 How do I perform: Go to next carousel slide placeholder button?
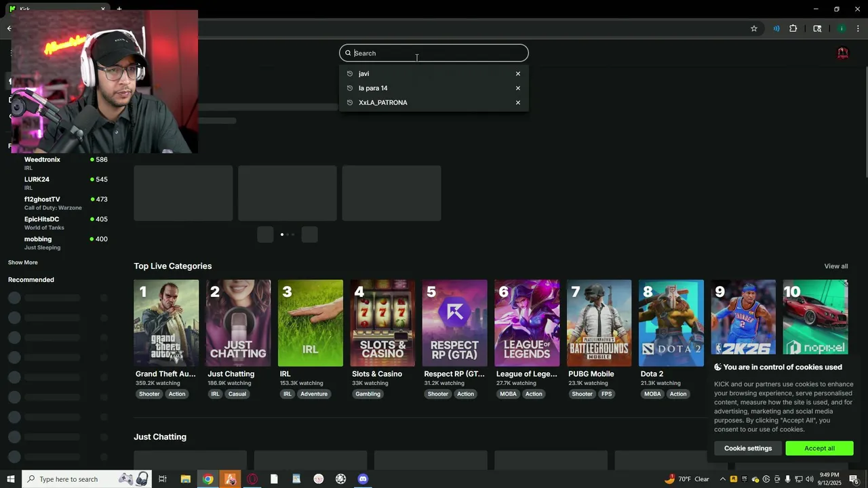[309, 235]
